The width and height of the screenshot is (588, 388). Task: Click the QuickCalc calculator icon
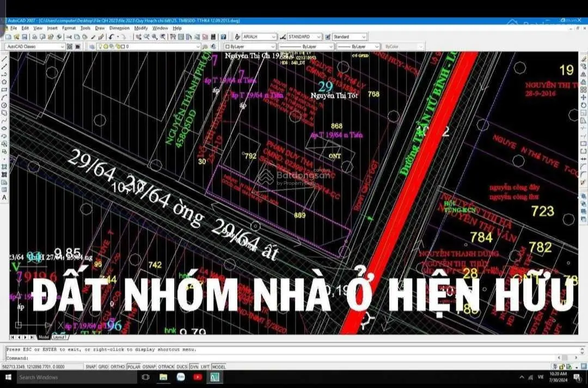tap(213, 37)
